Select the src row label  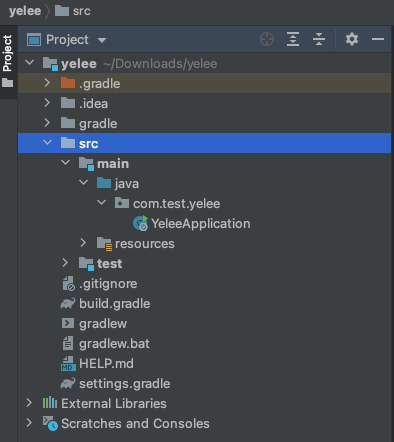[88, 144]
